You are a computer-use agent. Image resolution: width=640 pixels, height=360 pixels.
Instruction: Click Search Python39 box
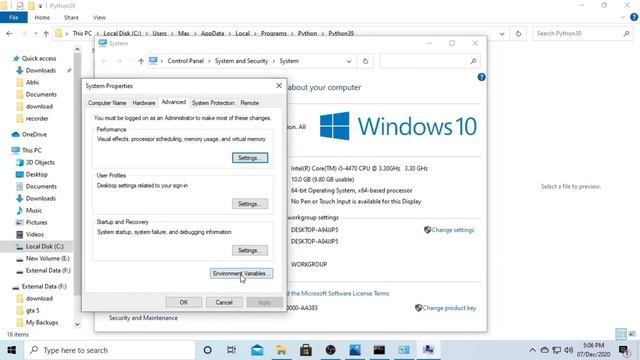pos(583,33)
